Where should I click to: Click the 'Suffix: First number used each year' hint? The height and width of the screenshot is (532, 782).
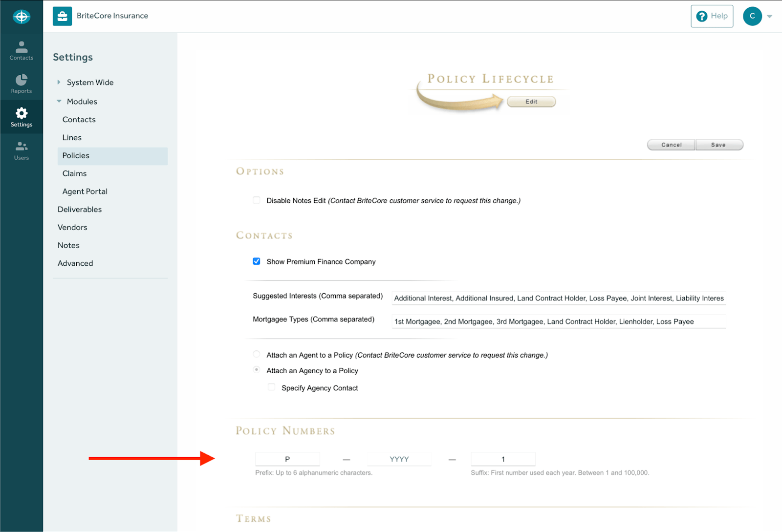click(560, 473)
